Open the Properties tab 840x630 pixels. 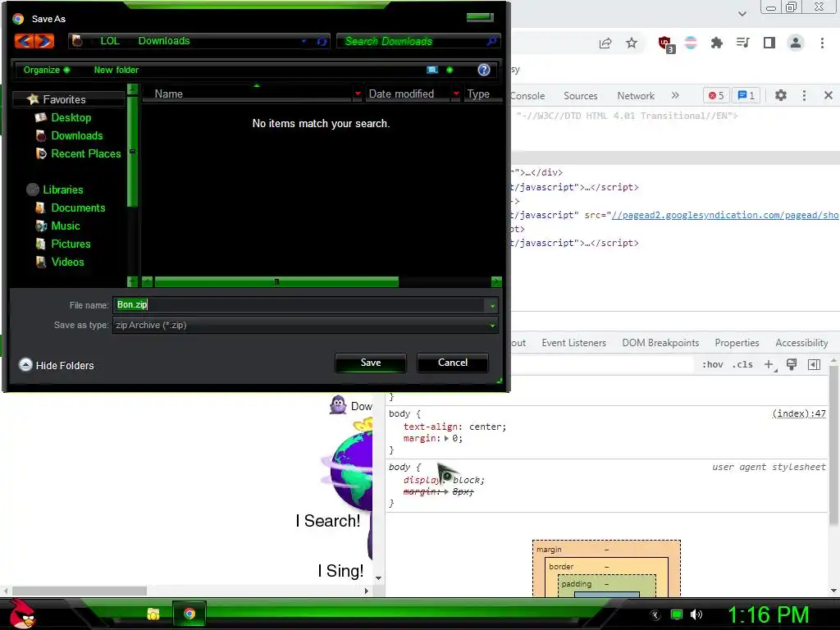(737, 343)
